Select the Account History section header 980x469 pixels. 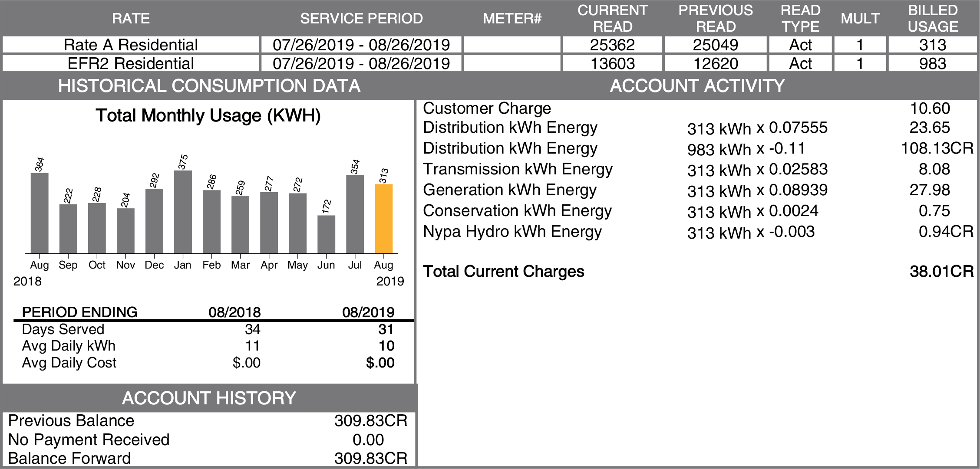(209, 398)
